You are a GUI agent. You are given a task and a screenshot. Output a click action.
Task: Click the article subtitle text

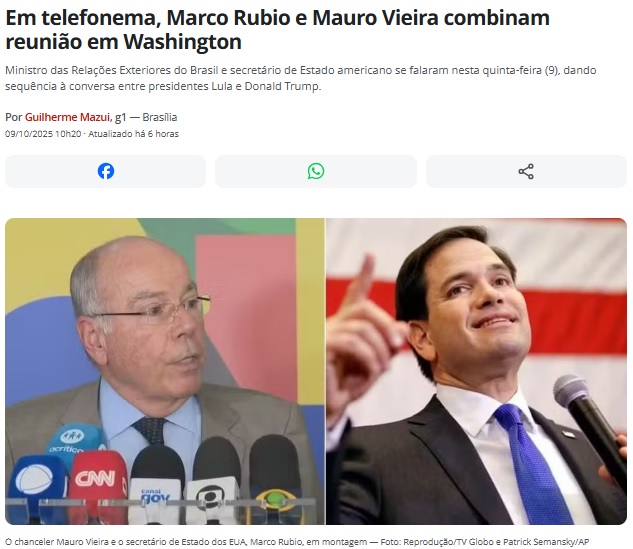click(x=301, y=78)
